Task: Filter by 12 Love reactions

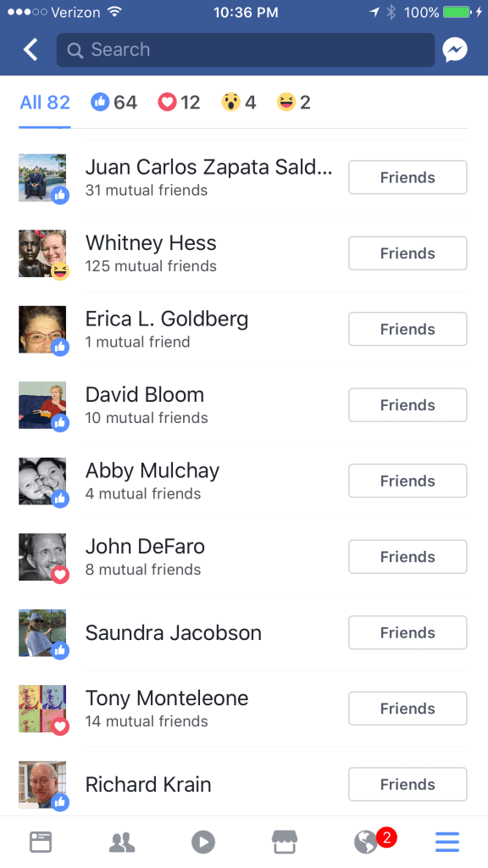Action: (179, 103)
